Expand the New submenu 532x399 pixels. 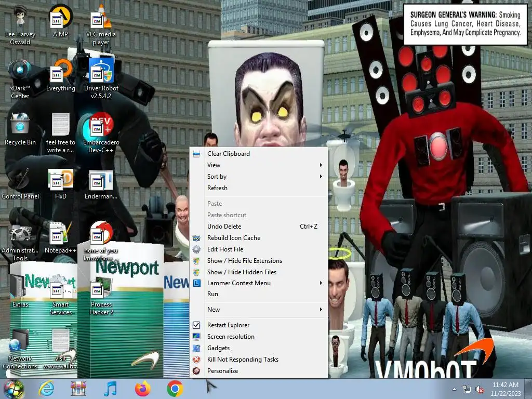(259, 310)
